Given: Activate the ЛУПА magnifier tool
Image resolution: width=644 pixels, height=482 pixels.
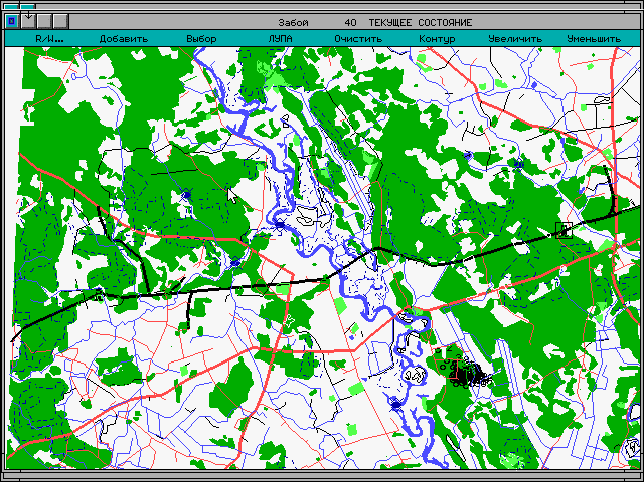Looking at the screenshot, I should pyautogui.click(x=281, y=39).
